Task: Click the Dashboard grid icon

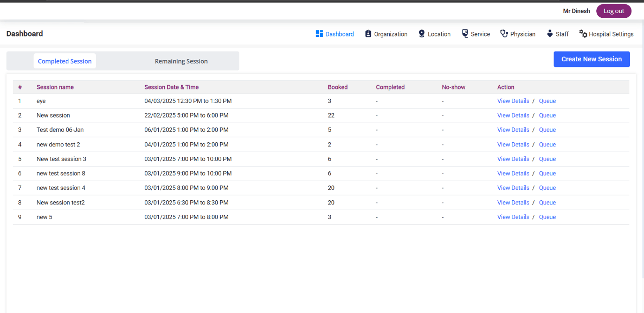Action: click(x=319, y=34)
